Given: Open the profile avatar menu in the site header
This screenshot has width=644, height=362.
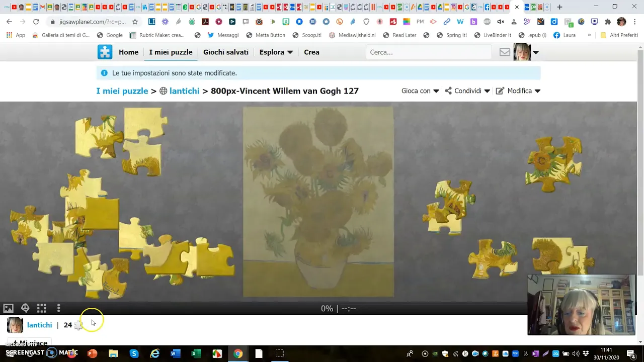Looking at the screenshot, I should point(526,52).
